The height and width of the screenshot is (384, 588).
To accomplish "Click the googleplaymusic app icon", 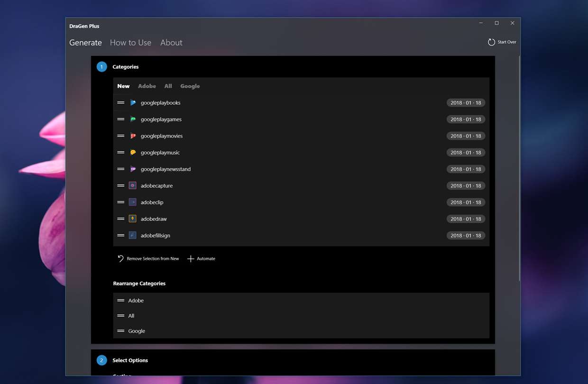I will pos(133,153).
